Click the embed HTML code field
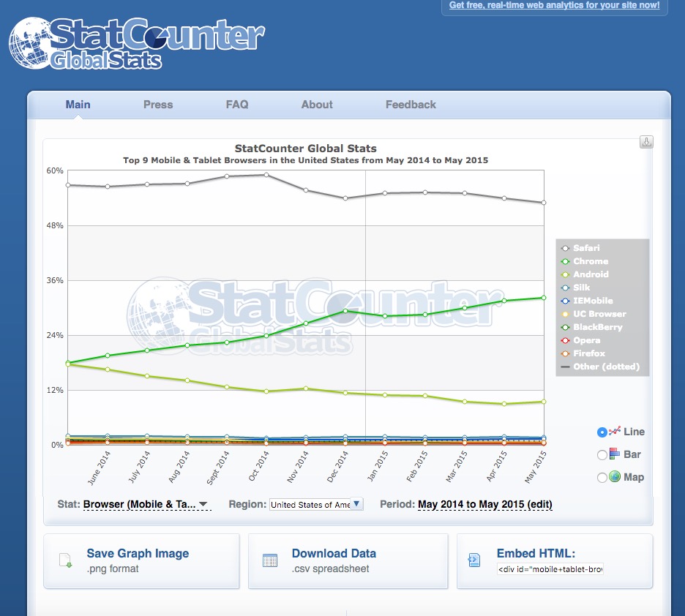685x616 pixels. point(550,569)
